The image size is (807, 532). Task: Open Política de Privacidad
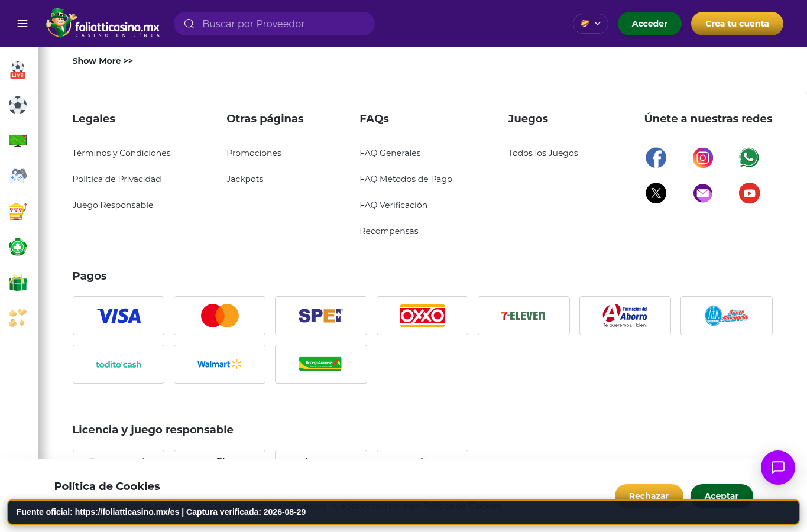[x=116, y=179]
